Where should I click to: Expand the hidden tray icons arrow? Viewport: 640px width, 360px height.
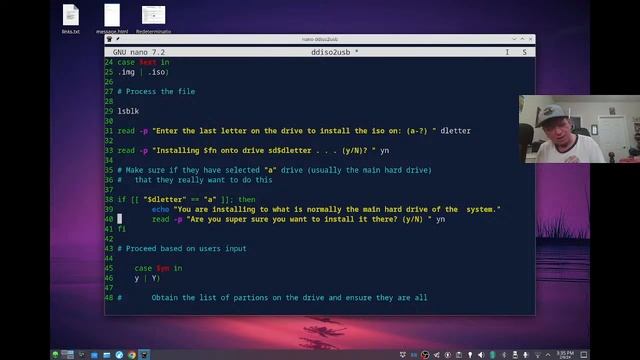click(548, 355)
